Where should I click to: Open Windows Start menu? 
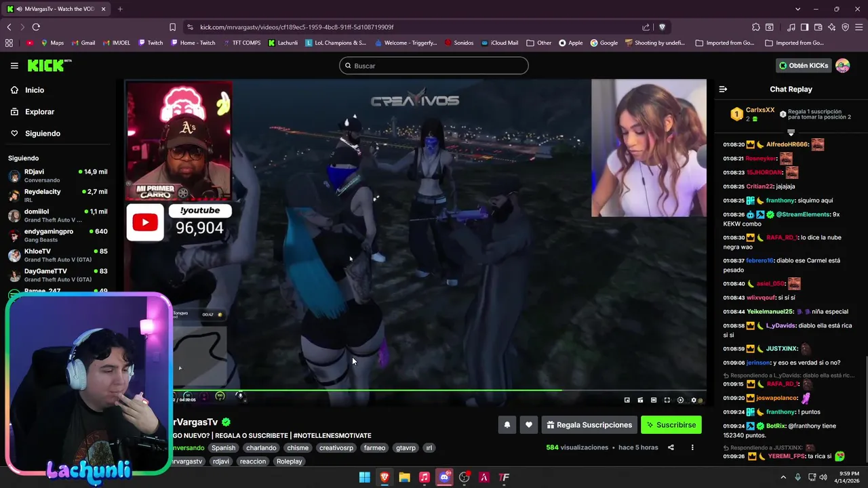click(364, 477)
